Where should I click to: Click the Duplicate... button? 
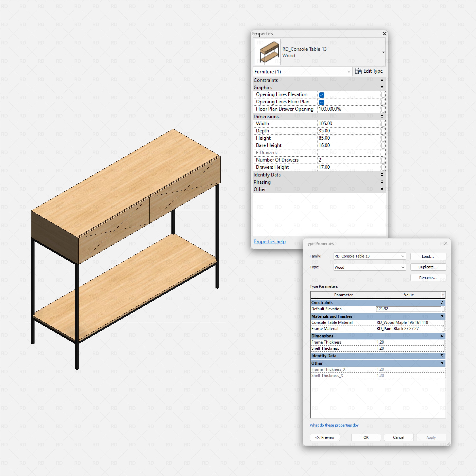tap(428, 267)
